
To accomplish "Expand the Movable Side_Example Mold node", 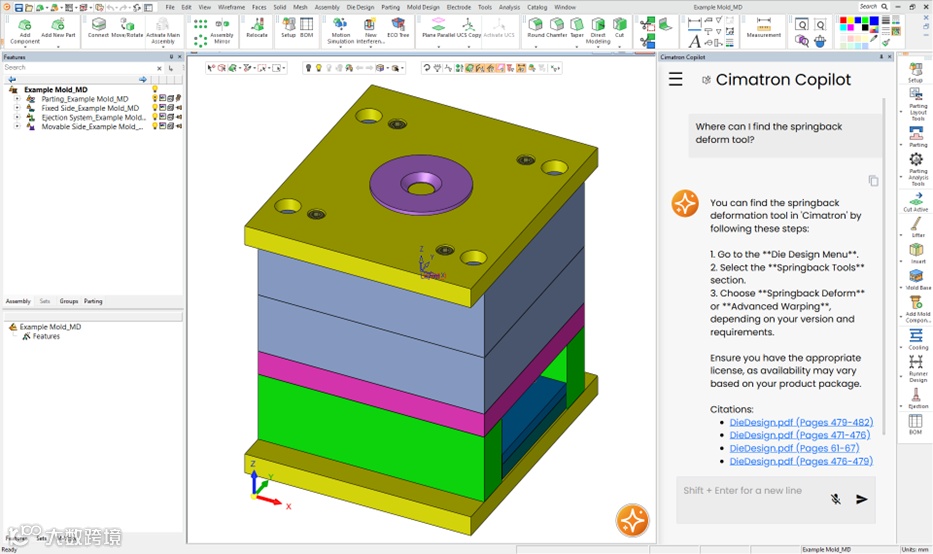I will coord(17,126).
